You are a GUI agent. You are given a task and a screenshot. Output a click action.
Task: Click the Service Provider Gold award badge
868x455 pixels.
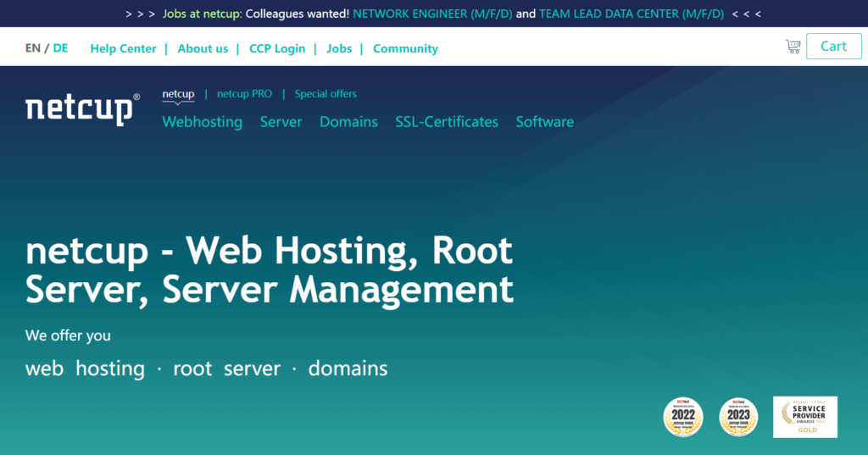coord(804,417)
